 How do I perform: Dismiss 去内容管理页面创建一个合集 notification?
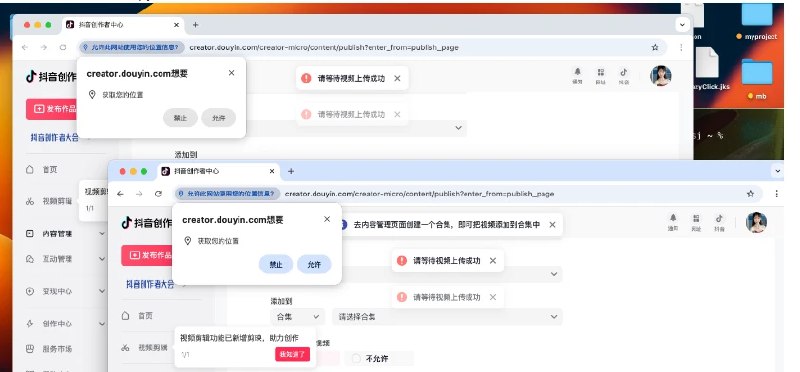tap(552, 225)
